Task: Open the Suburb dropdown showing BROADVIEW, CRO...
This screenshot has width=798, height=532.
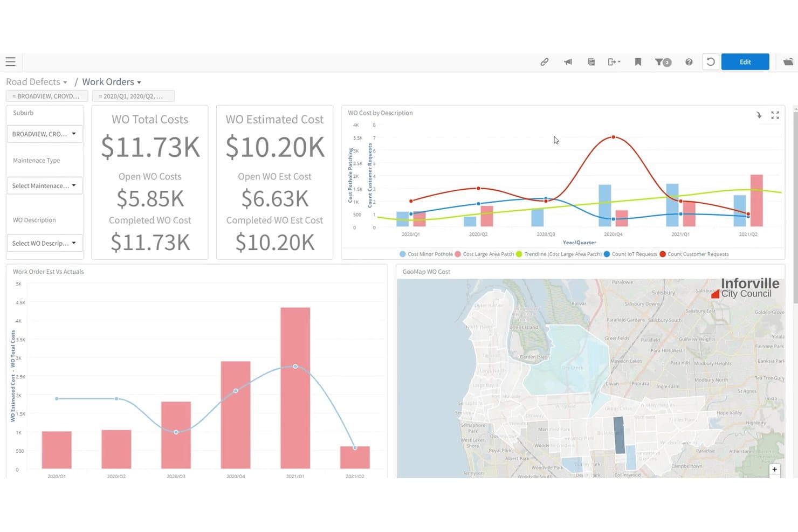Action: pyautogui.click(x=45, y=134)
